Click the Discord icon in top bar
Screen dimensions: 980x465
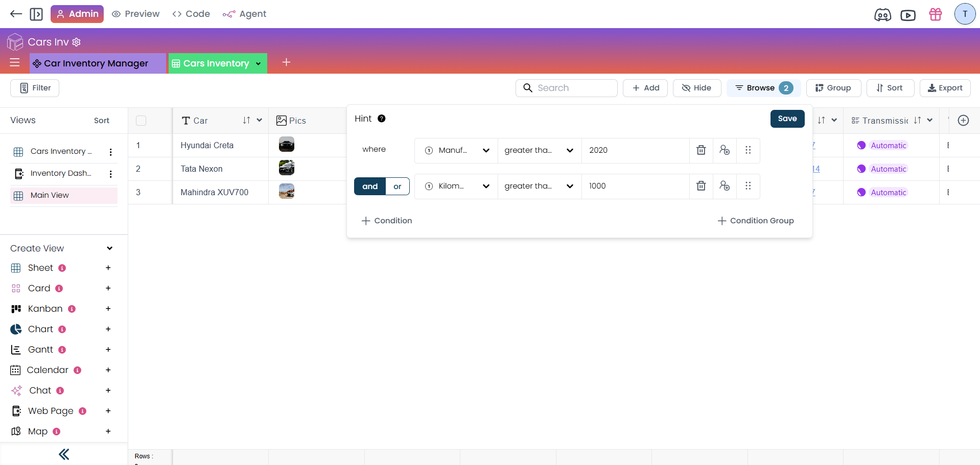tap(882, 14)
